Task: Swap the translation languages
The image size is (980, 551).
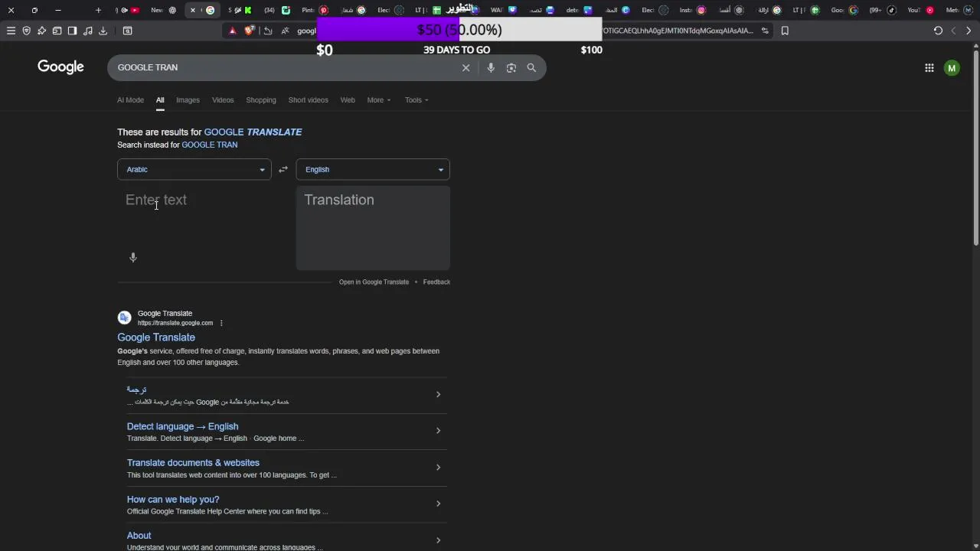Action: (x=283, y=169)
